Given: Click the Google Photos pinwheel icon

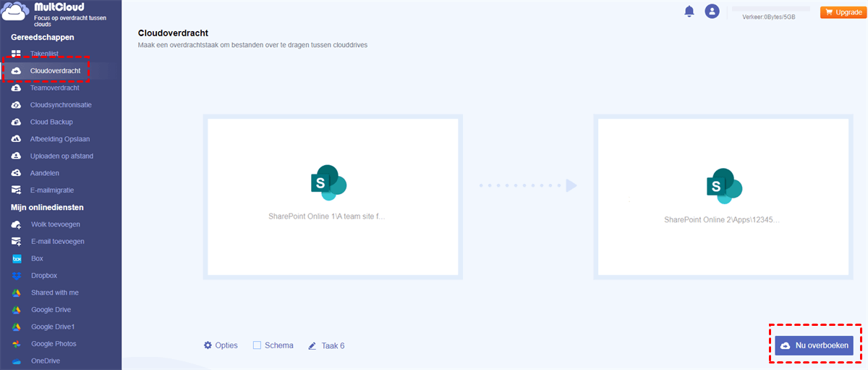Looking at the screenshot, I should [x=16, y=344].
